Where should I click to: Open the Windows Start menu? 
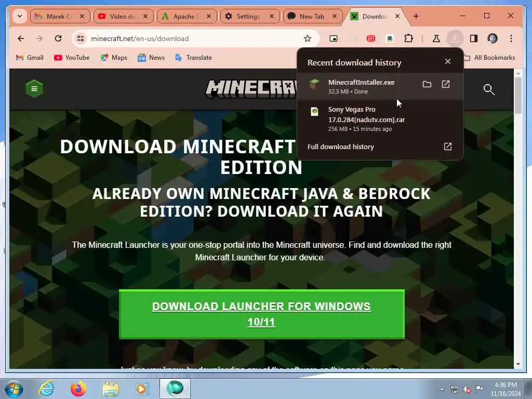(14, 389)
